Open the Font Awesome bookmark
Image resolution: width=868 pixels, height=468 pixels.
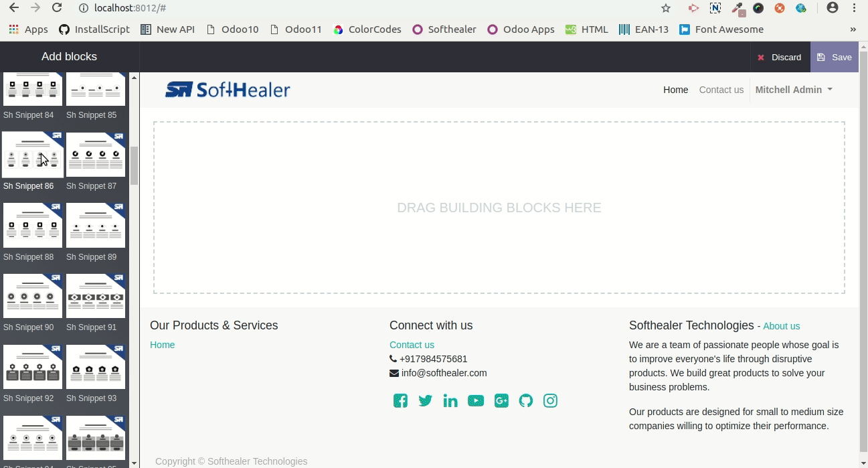[721, 29]
